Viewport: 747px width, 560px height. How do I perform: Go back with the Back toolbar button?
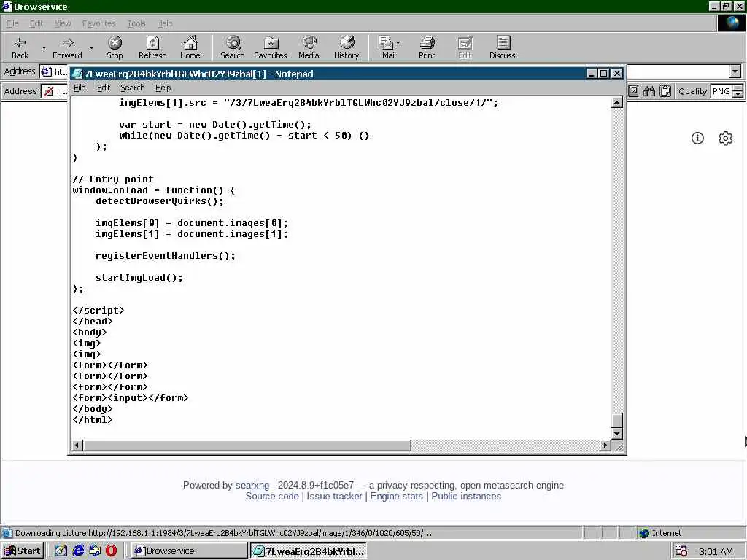tap(20, 47)
